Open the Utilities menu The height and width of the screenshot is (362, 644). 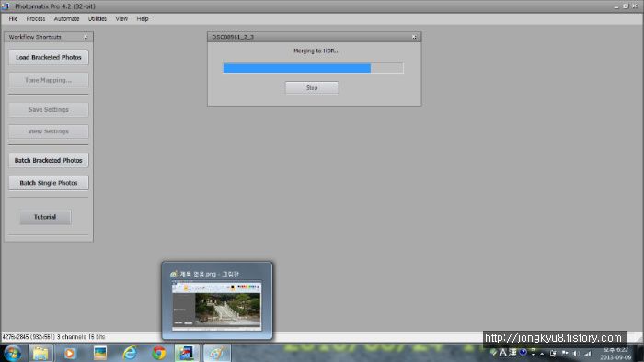tap(98, 19)
